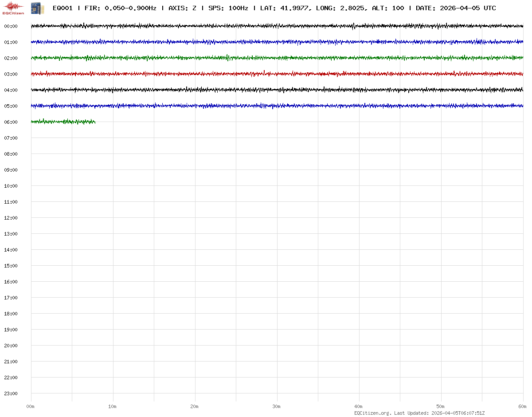The height and width of the screenshot is (417, 532).
Task: Click the blue circuit board device icon
Action: (37, 8)
